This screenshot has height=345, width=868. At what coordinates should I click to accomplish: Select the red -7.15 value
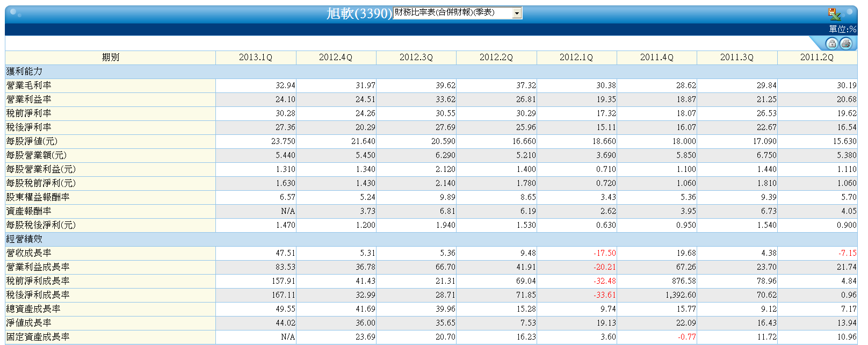[848, 253]
